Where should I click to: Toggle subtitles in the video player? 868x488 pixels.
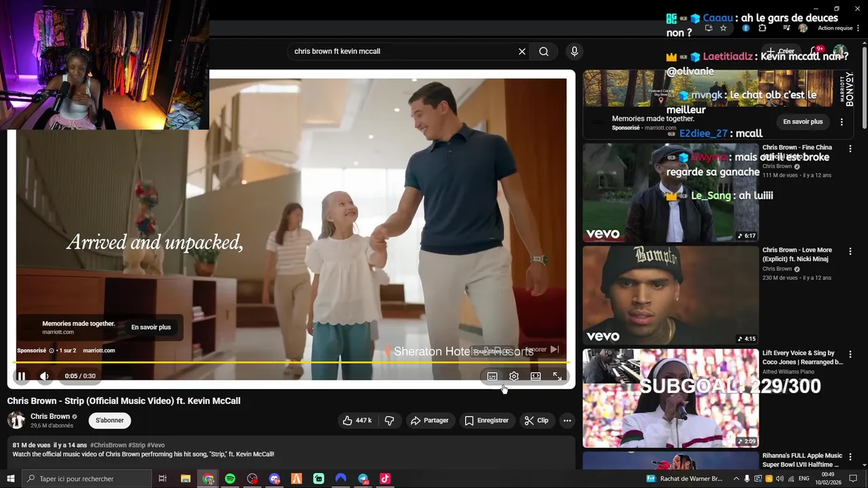[492, 376]
